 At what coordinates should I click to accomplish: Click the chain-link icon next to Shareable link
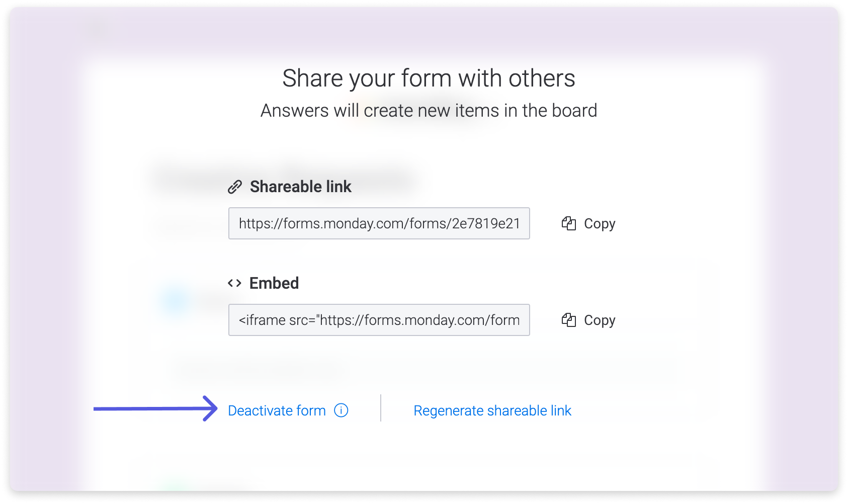coord(235,187)
